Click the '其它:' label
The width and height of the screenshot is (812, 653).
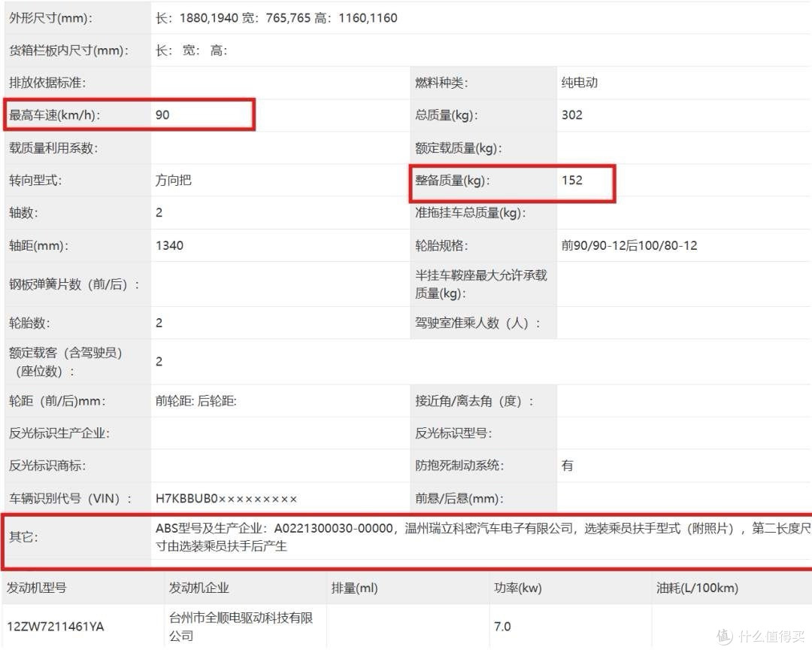(23, 537)
